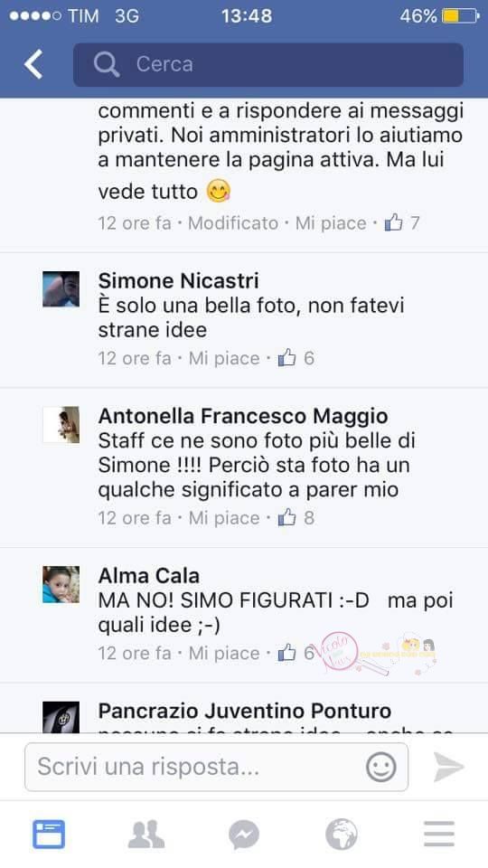This screenshot has width=488, height=868.
Task: Open the Messenger icon in the bottom bar
Action: tap(244, 835)
